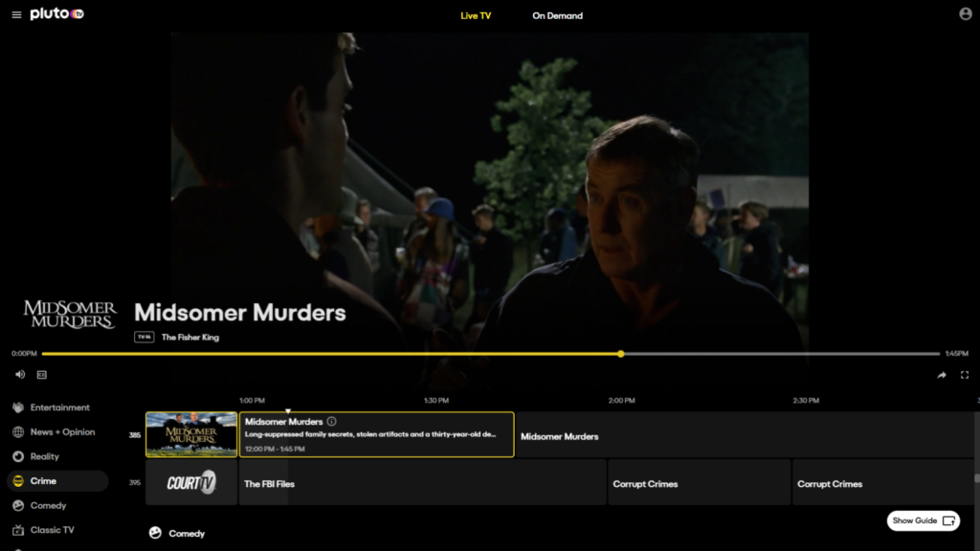
Task: Open the user account icon
Action: click(965, 13)
